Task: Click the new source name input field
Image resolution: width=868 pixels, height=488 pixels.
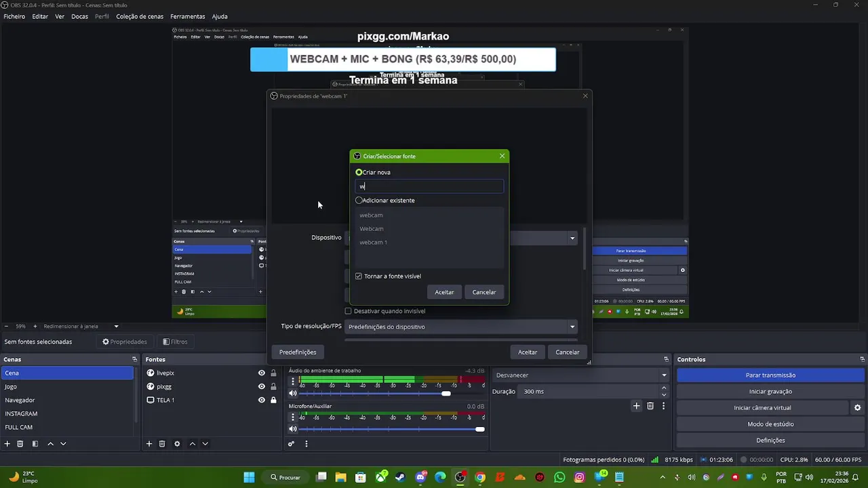Action: pos(429,186)
